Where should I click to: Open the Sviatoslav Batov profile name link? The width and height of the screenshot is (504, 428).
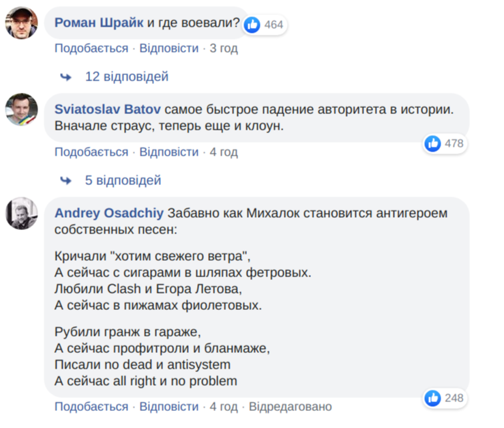click(x=108, y=109)
